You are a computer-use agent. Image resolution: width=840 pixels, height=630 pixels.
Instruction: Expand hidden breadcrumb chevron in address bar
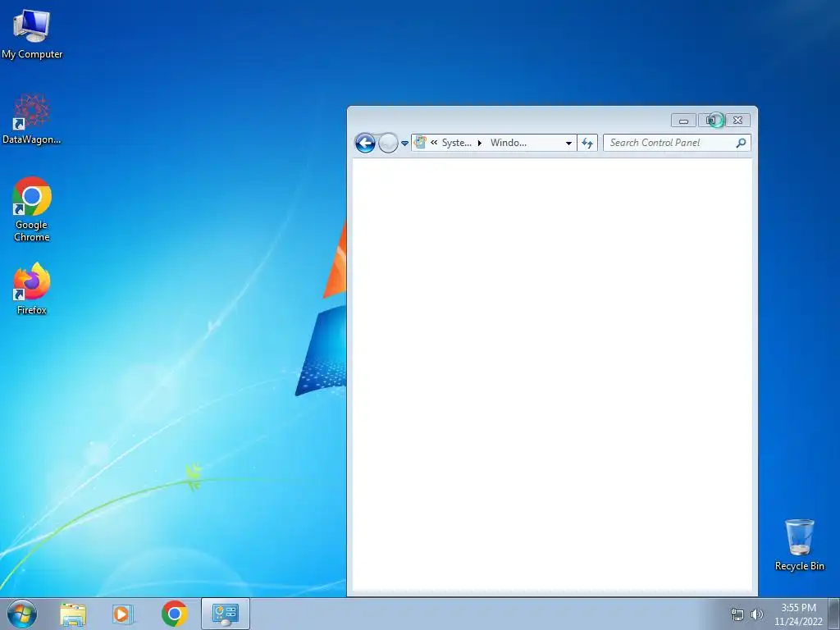pyautogui.click(x=434, y=143)
